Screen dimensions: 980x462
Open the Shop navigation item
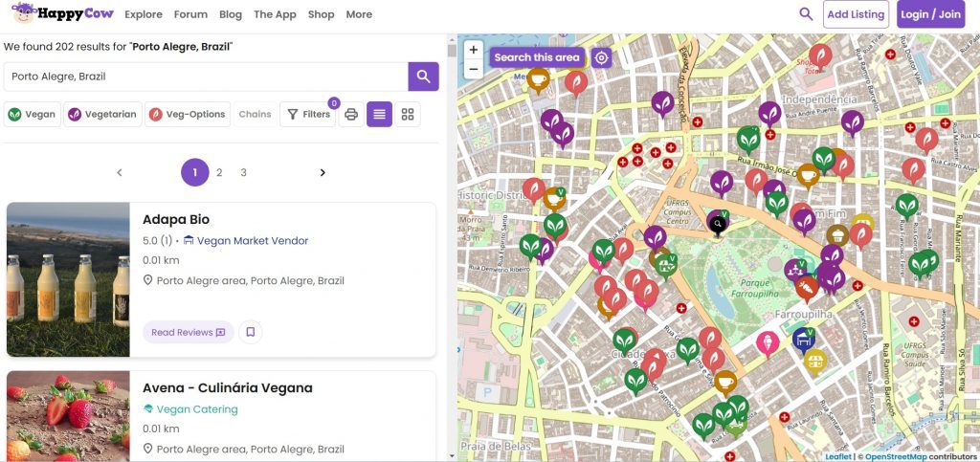point(322,14)
